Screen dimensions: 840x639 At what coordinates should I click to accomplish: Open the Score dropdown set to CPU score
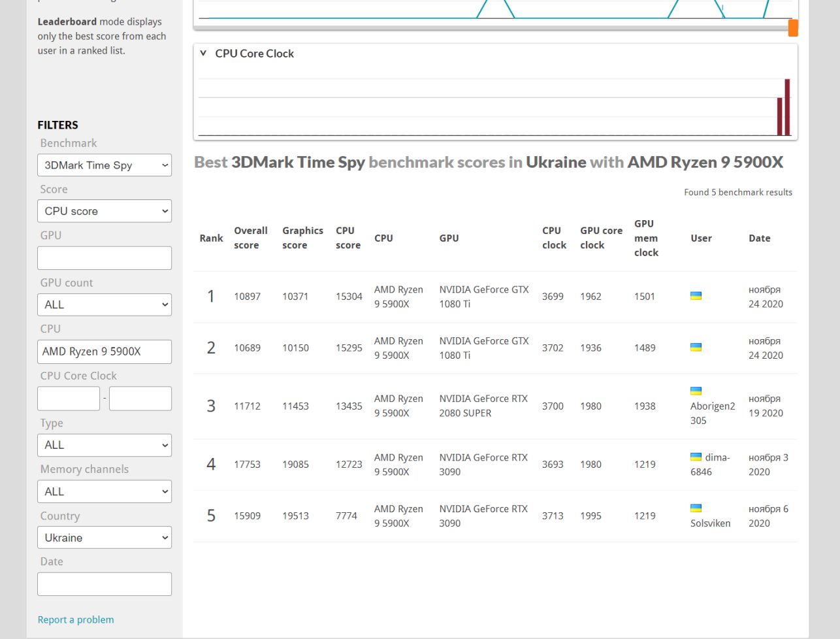pyautogui.click(x=105, y=211)
